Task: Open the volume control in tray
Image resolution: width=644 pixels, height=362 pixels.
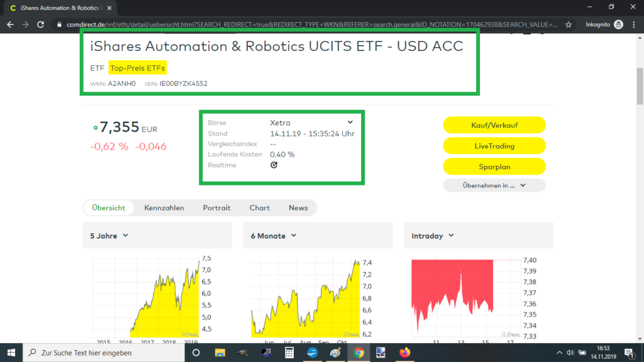Action: 570,353
